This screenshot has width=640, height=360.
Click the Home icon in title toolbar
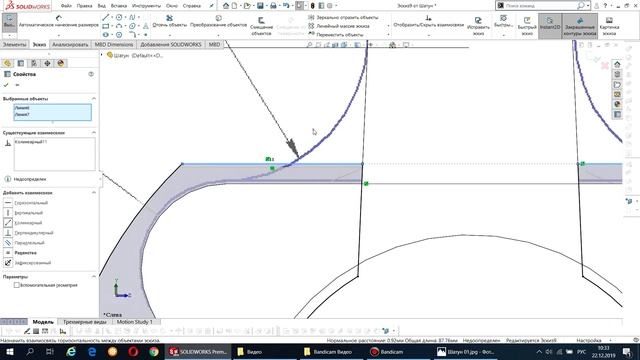click(226, 6)
